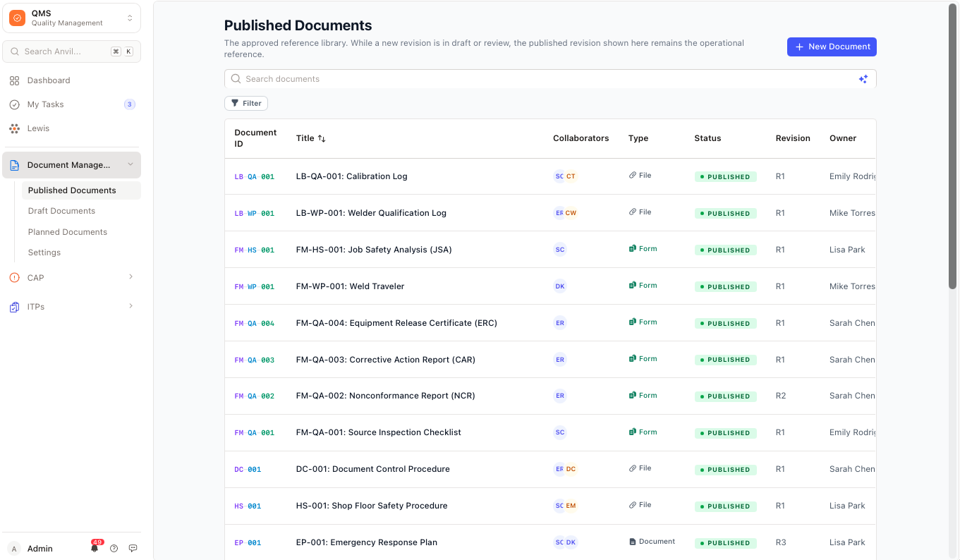Click the Document ID column header

(x=255, y=138)
